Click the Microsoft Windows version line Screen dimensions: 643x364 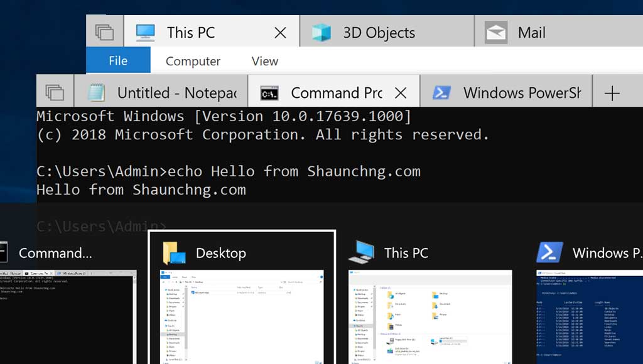(x=224, y=116)
